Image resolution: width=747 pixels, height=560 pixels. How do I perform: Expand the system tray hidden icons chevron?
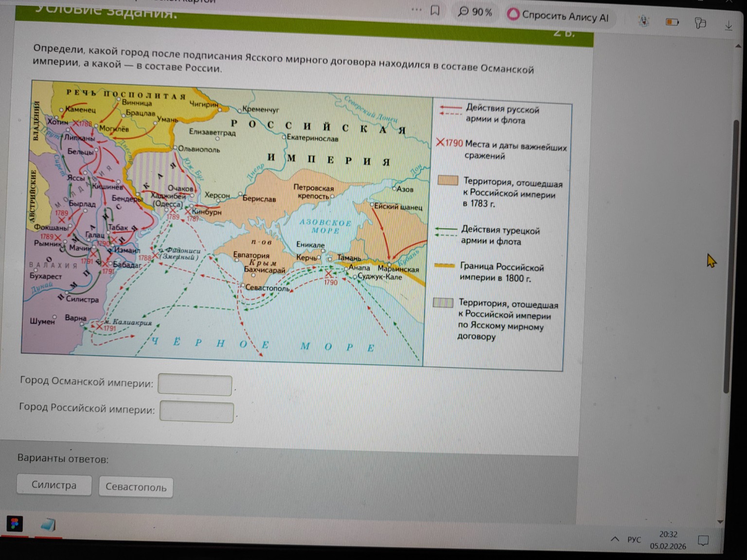pyautogui.click(x=615, y=539)
